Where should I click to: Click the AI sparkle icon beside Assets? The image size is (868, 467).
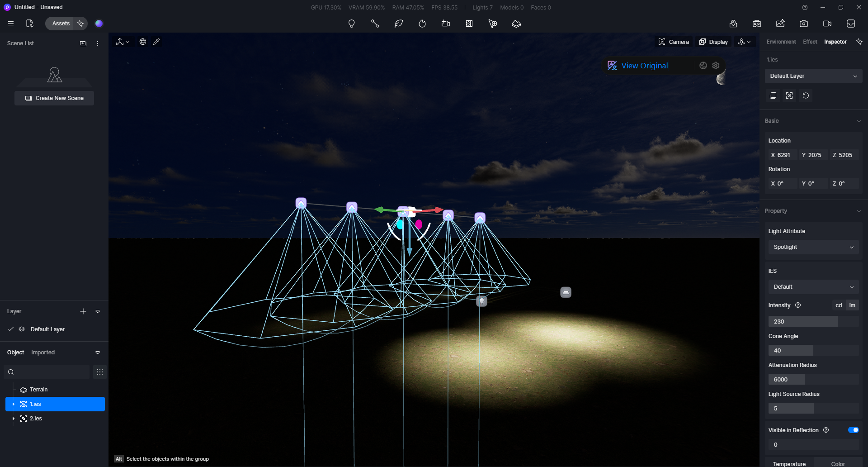pos(80,24)
